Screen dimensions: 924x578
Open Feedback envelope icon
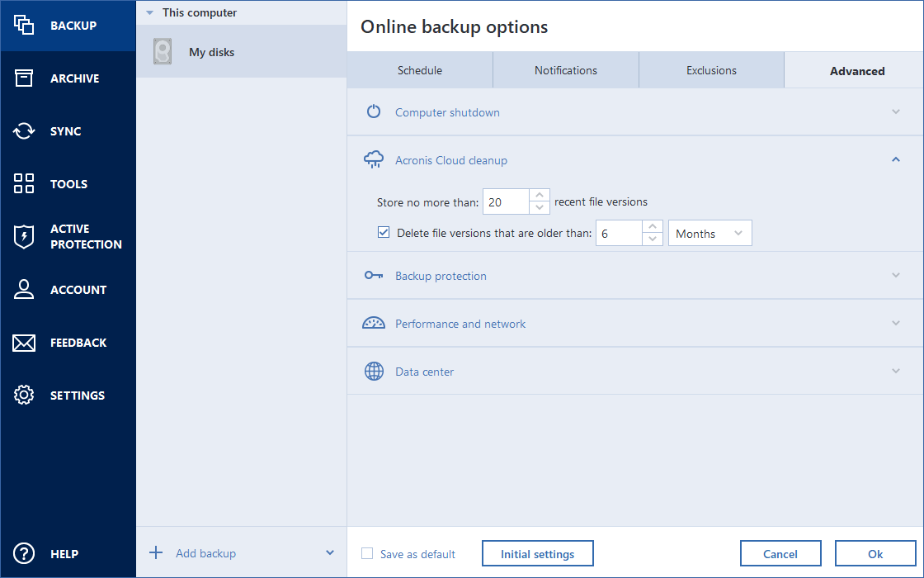coord(24,343)
